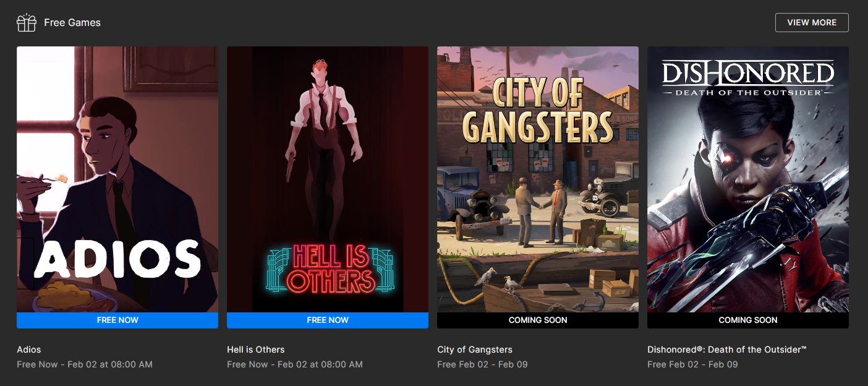Image resolution: width=868 pixels, height=386 pixels.
Task: Open the Hell is Others cover artwork
Action: [x=328, y=179]
